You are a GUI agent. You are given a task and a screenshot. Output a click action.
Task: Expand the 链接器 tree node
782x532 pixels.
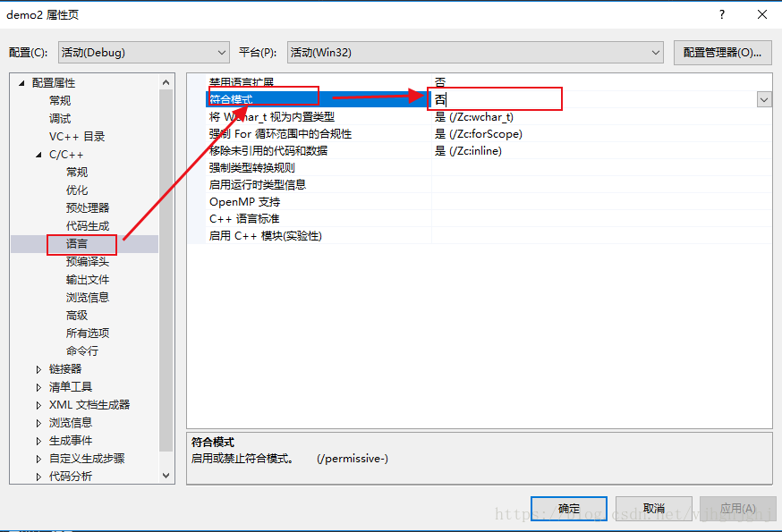point(38,369)
